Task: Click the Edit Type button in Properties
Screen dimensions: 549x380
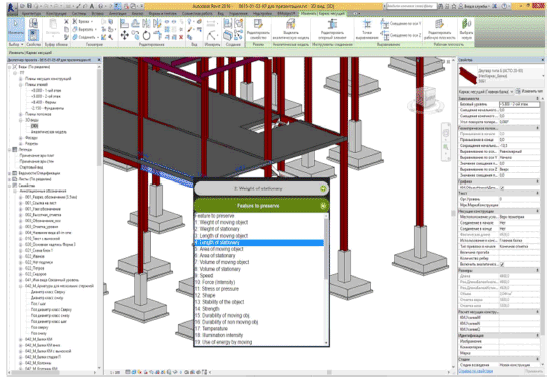Action: (x=529, y=91)
